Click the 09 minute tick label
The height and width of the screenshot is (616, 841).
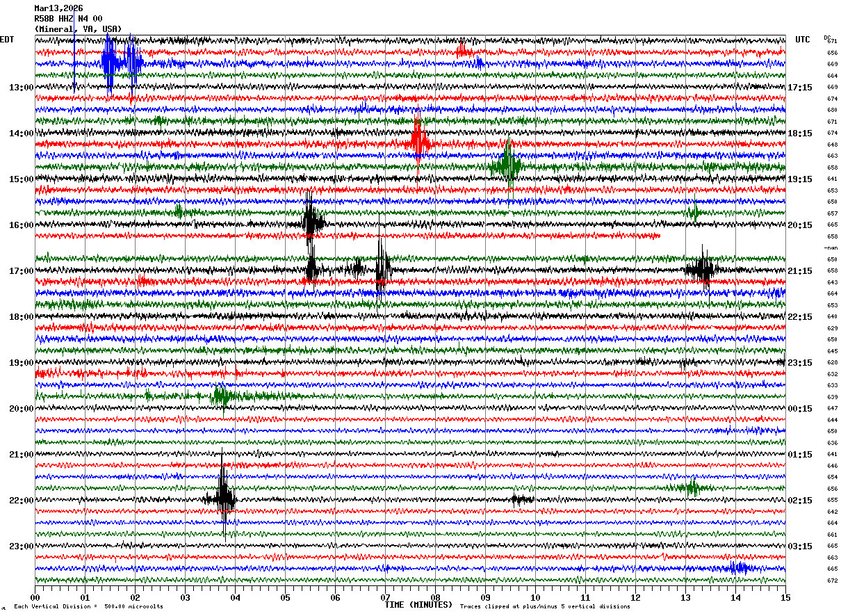pyautogui.click(x=485, y=597)
